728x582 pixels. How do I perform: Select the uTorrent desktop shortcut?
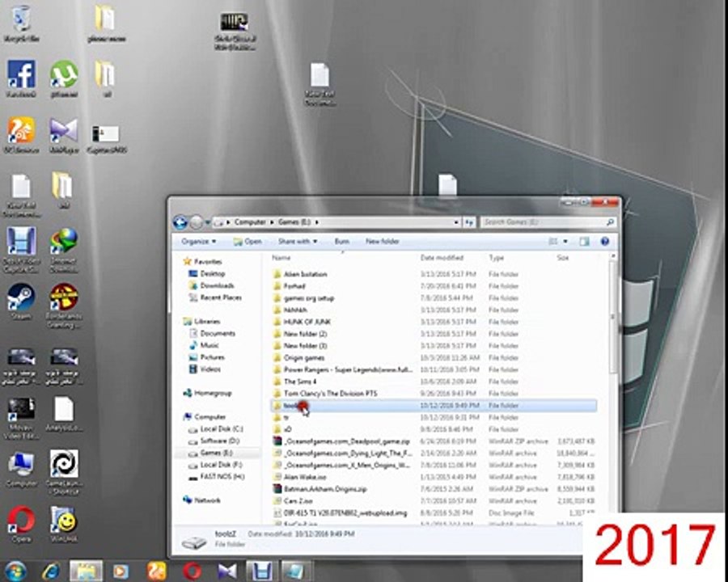64,78
